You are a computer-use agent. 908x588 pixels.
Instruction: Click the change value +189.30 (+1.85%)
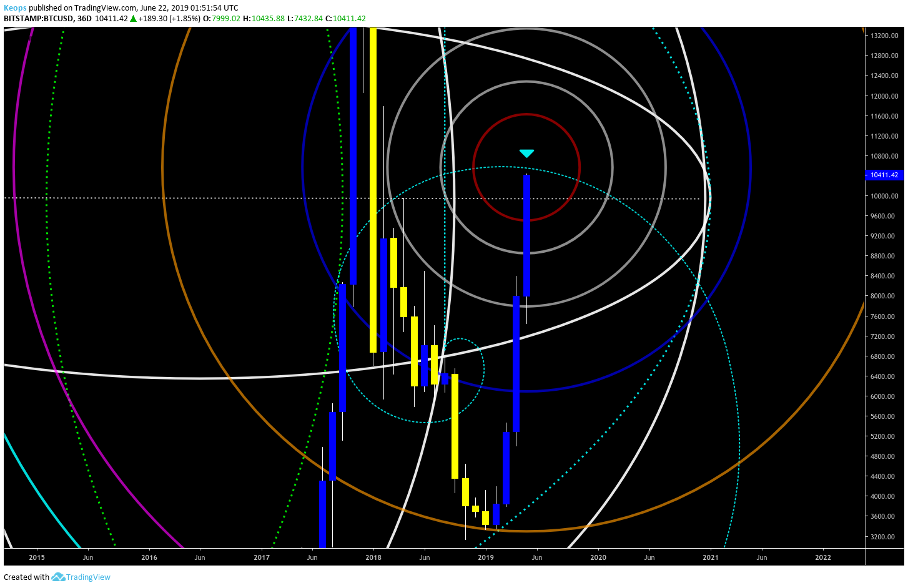tap(169, 19)
